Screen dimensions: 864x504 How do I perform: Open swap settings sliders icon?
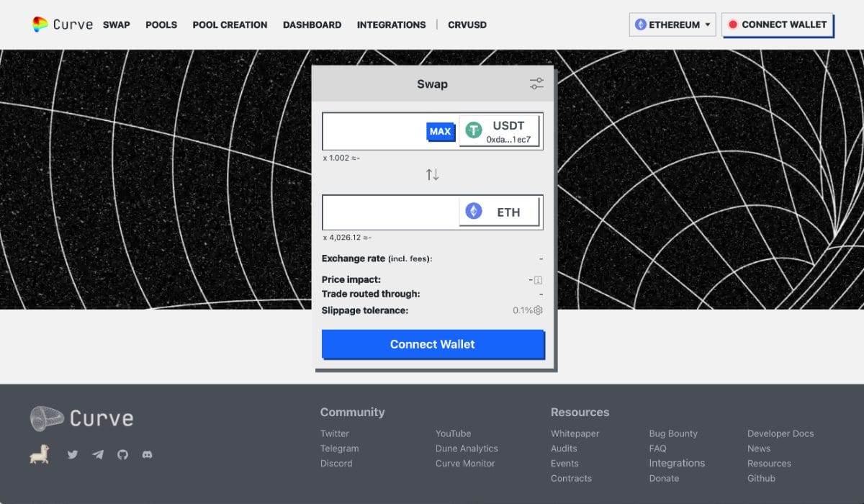(x=536, y=84)
